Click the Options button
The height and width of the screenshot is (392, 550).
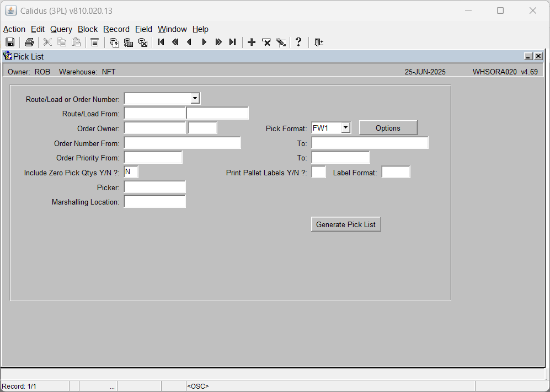(388, 128)
